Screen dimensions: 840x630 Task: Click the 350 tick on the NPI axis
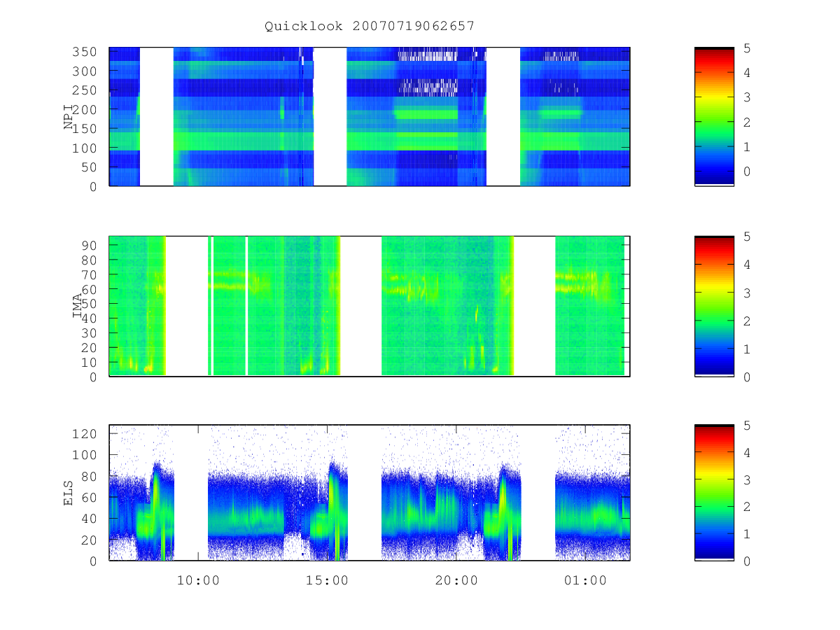[x=85, y=52]
